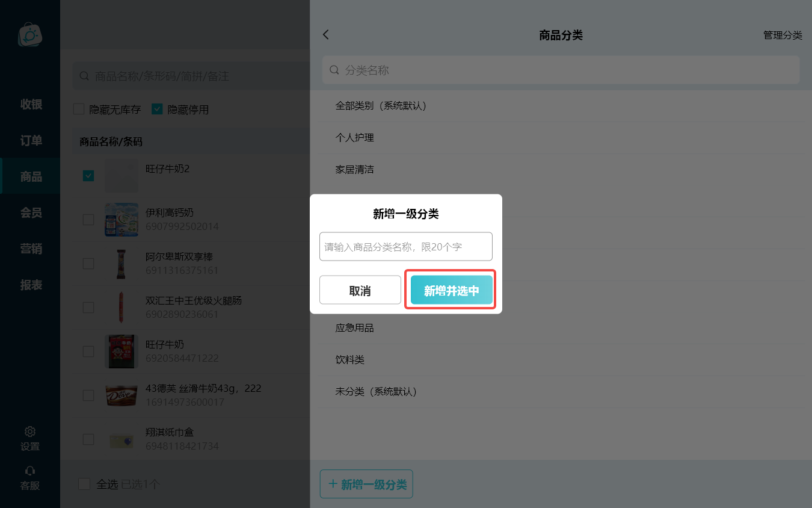Check the 43德芙 丝滑牛奶 checkbox
Viewport: 812px width, 508px height.
[x=88, y=395]
